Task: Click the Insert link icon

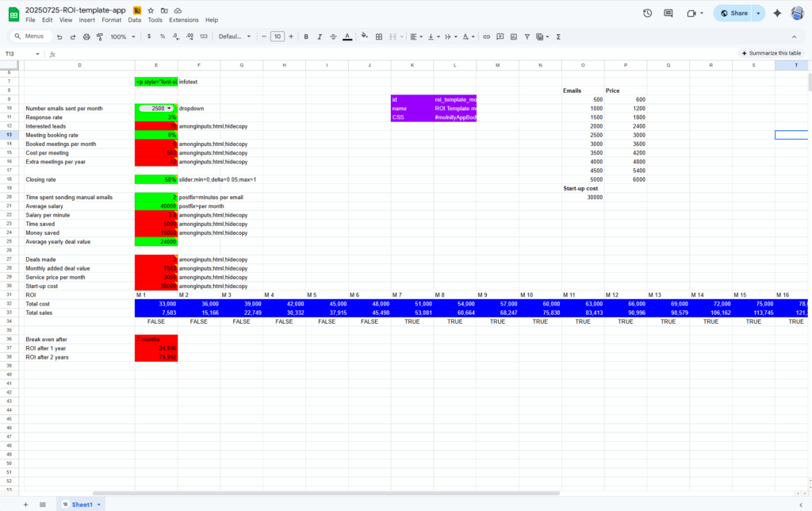Action: 486,36
